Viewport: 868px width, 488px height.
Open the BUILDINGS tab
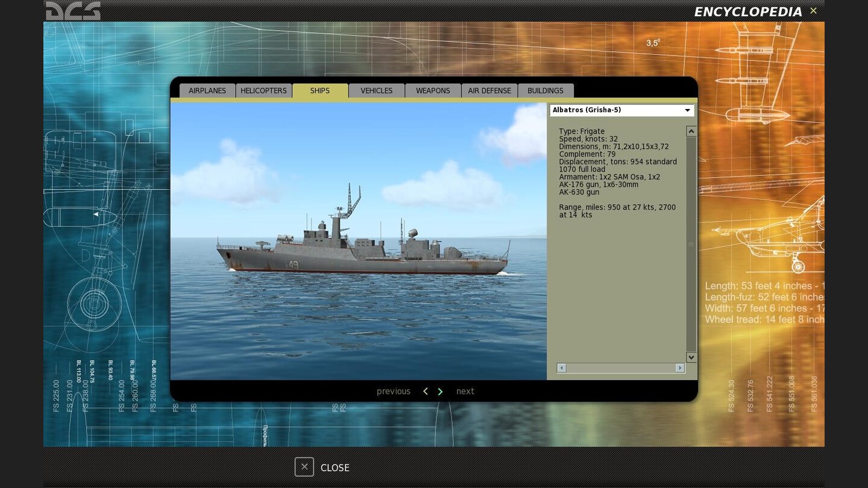[x=546, y=90]
